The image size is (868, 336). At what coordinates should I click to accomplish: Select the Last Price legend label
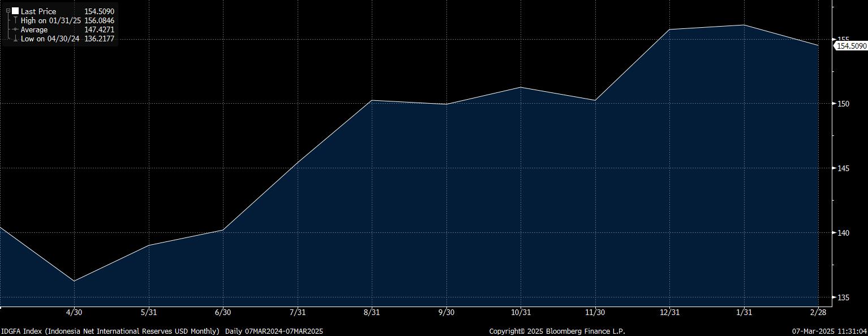click(38, 11)
